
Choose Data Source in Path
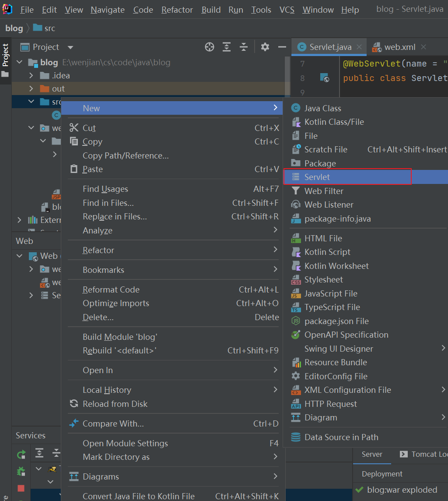(x=365, y=437)
